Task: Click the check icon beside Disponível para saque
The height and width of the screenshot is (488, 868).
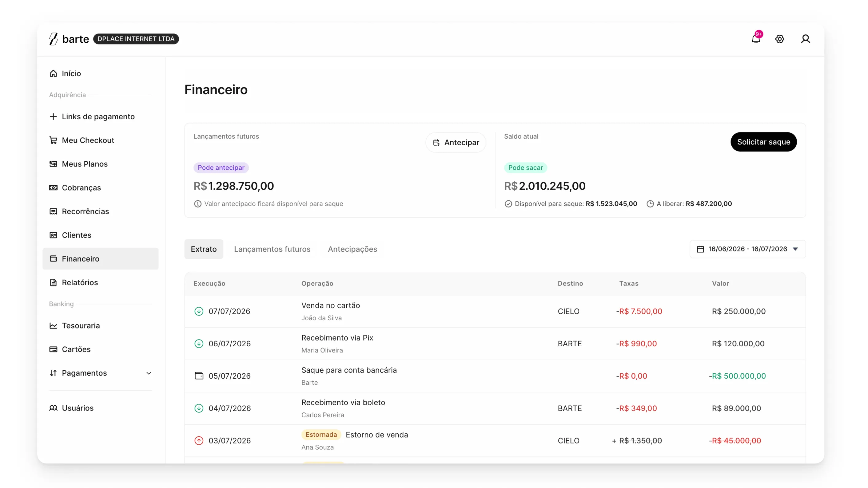Action: (x=508, y=204)
